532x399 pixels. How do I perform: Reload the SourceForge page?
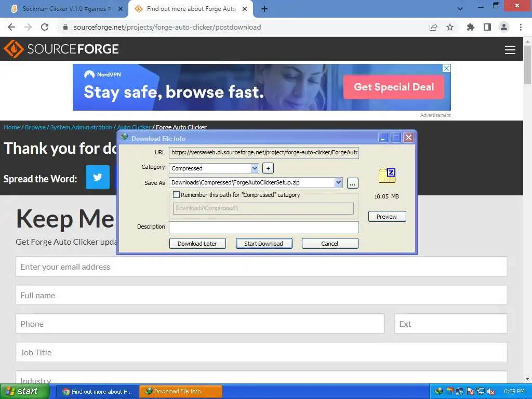[45, 27]
